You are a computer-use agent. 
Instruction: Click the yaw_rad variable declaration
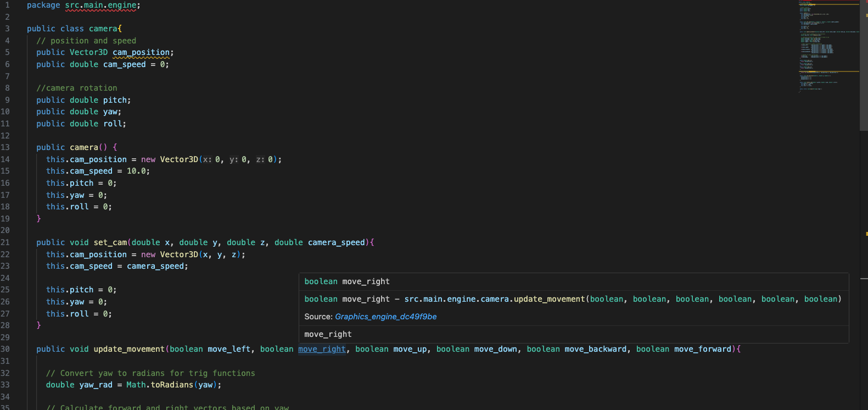point(96,385)
